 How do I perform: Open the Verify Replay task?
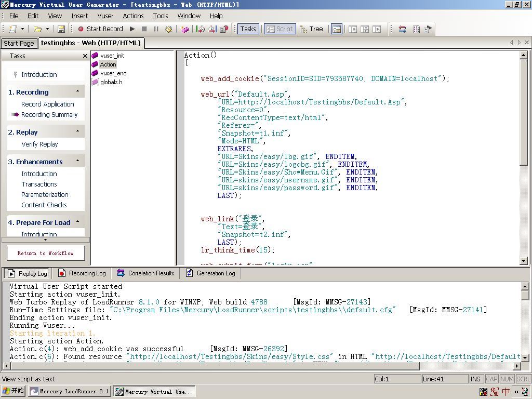coord(39,144)
